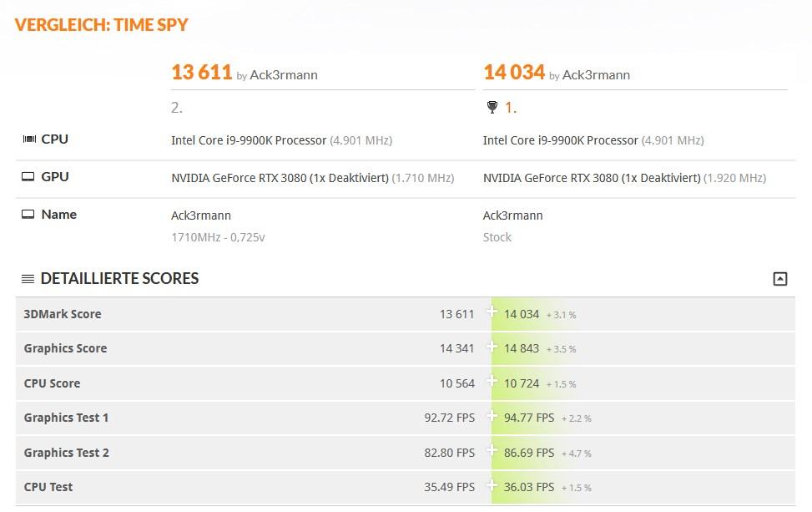The height and width of the screenshot is (512, 812).
Task: Click the 94.77 FPS value
Action: click(529, 418)
